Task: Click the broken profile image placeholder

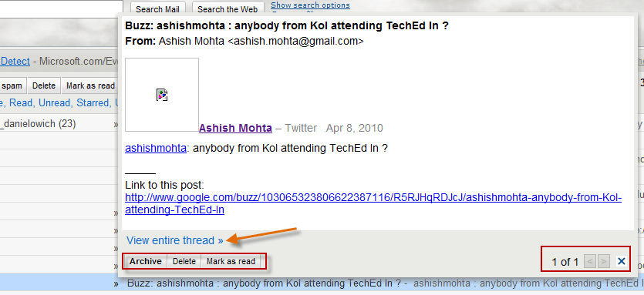Action: pos(162,95)
